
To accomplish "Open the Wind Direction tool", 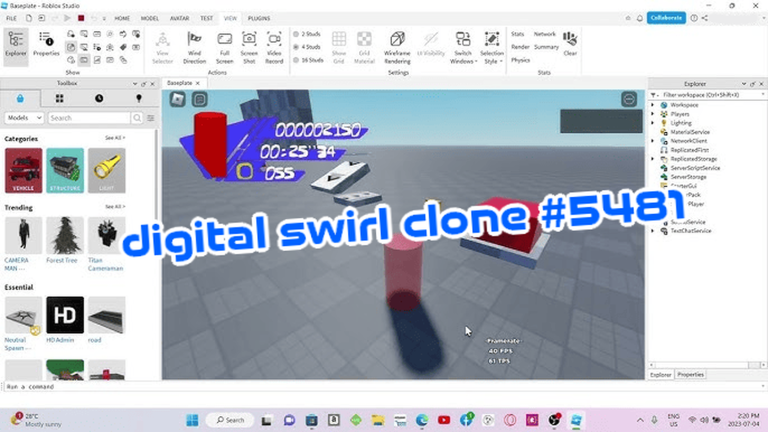I will point(194,48).
